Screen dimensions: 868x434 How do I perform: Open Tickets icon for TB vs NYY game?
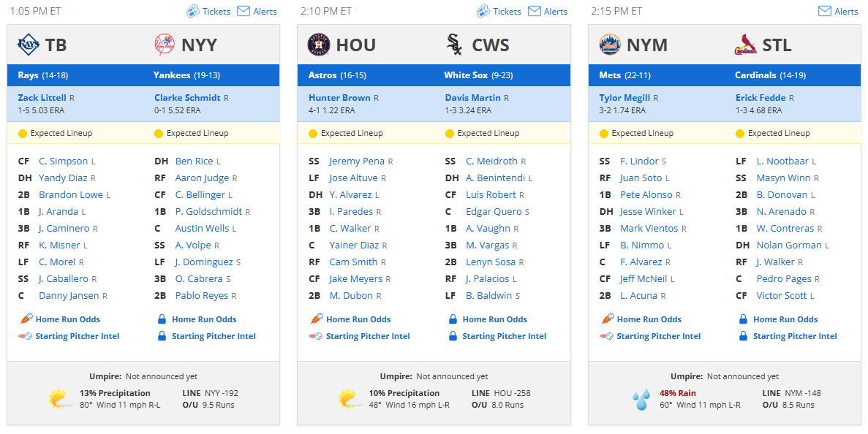click(x=192, y=11)
